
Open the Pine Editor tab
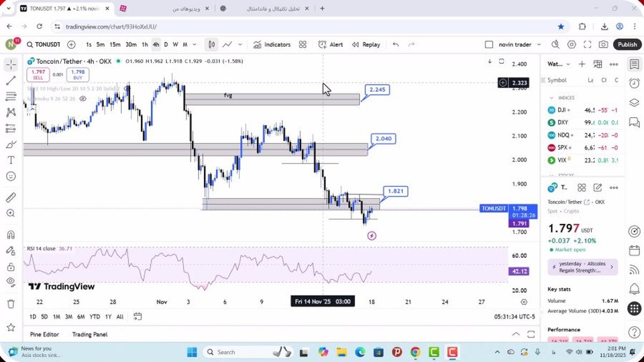pyautogui.click(x=45, y=334)
